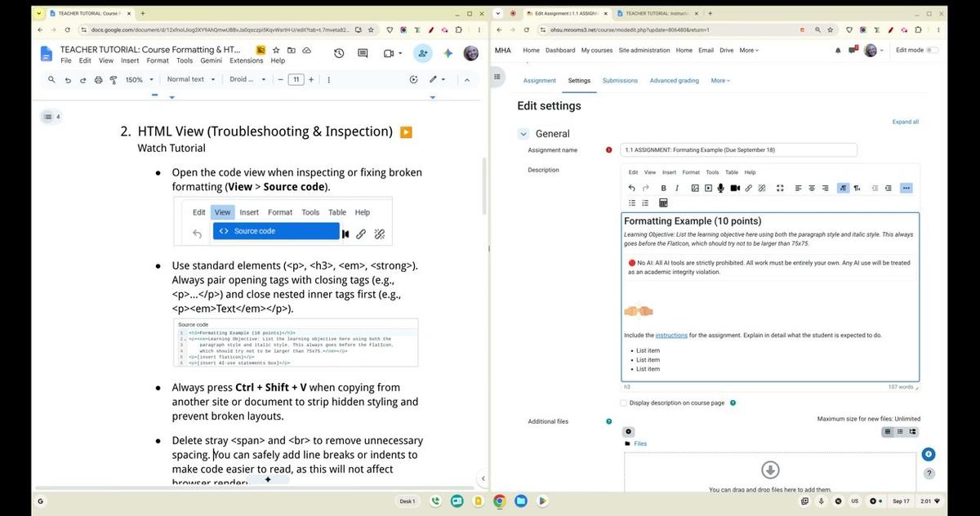Toggle the three-dots more toolbar button
Image resolution: width=980 pixels, height=516 pixels.
(x=906, y=188)
